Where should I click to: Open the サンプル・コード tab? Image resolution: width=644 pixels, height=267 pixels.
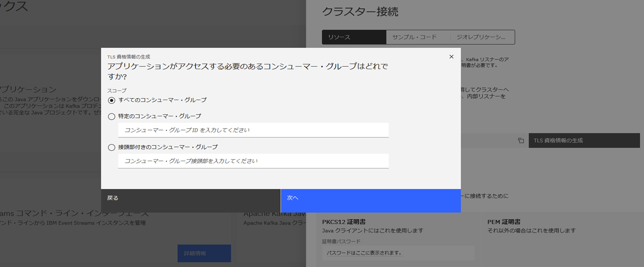(x=418, y=37)
